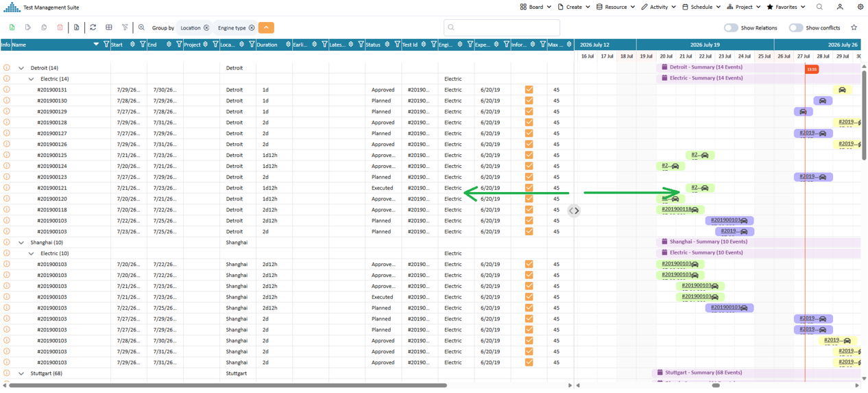Click the vertical scrollbar thumb on right
868x393 pixels.
[x=864, y=115]
